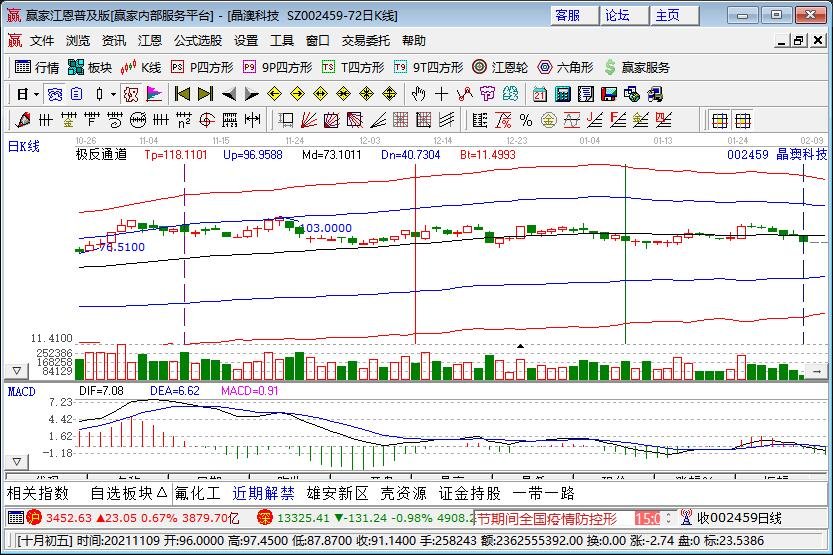This screenshot has height=555, width=833.
Task: Open the 文件 menu
Action: pos(42,41)
